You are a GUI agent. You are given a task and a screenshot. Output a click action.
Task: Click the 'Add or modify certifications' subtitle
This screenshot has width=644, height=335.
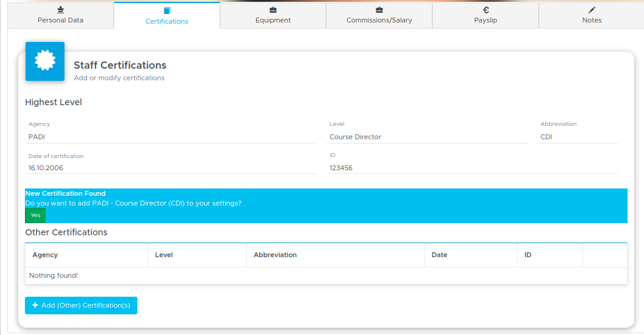pyautogui.click(x=119, y=78)
